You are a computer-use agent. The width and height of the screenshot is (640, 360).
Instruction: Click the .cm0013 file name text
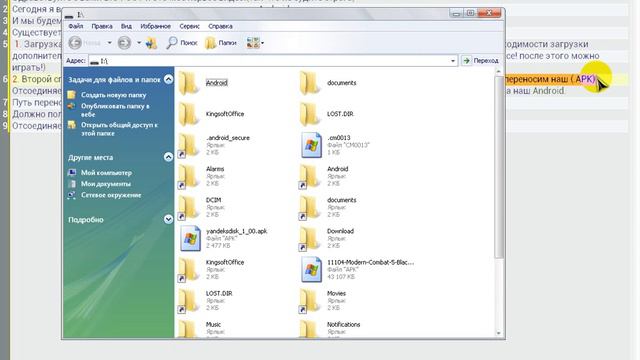click(x=338, y=138)
